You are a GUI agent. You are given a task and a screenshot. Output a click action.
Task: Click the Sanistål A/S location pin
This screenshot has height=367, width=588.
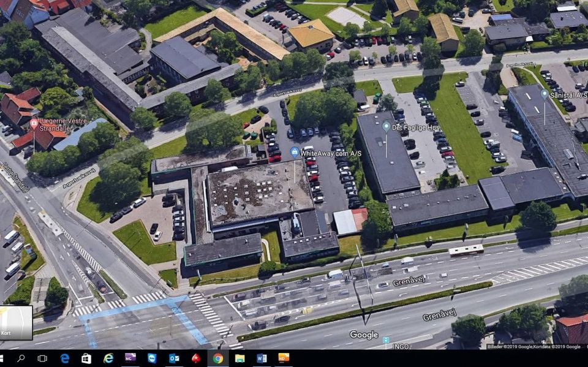tap(545, 94)
